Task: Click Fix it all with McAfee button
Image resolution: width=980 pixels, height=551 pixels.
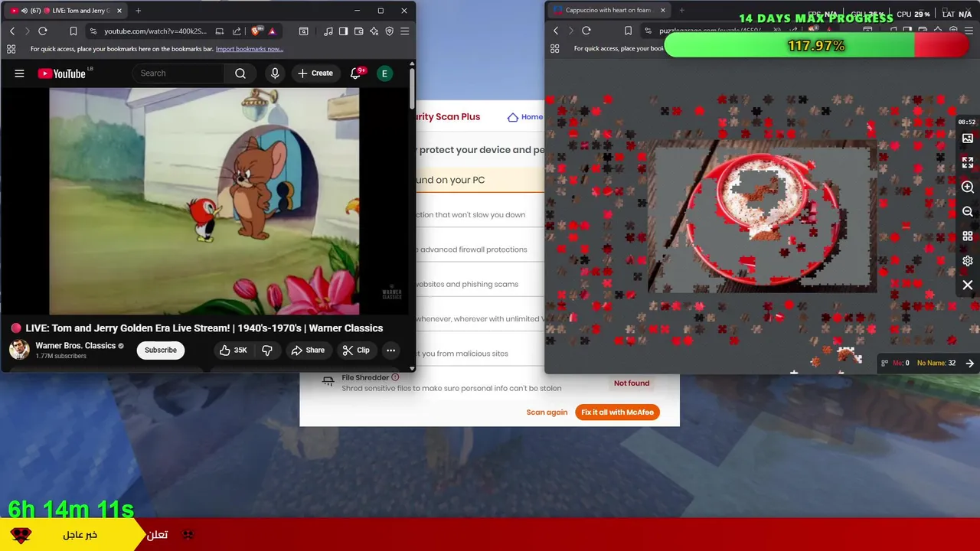Action: pos(617,412)
